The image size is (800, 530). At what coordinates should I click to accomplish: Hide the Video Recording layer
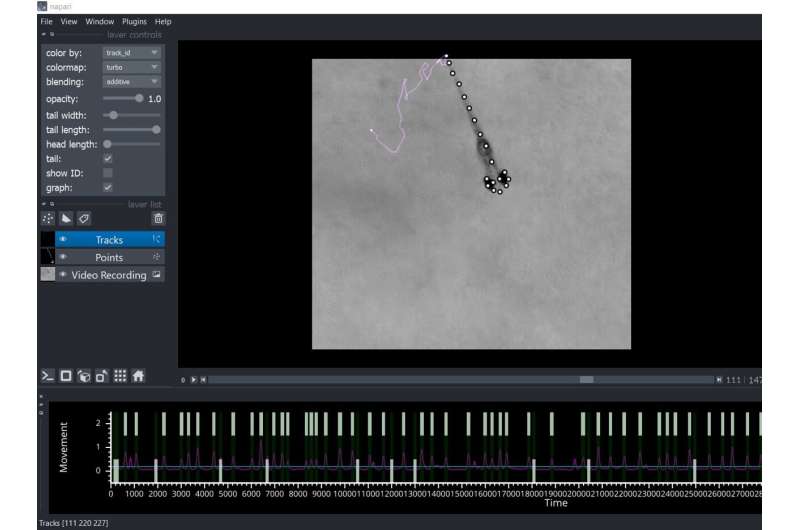(63, 274)
